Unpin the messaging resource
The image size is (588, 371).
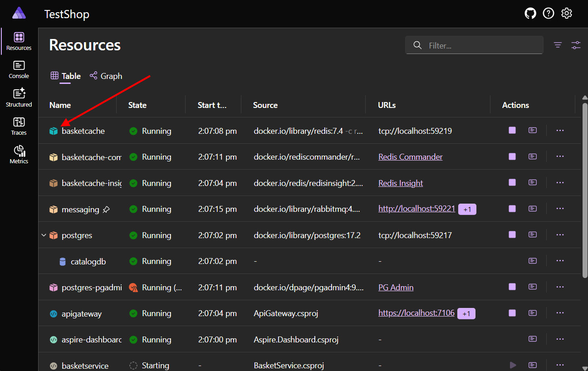(x=106, y=210)
